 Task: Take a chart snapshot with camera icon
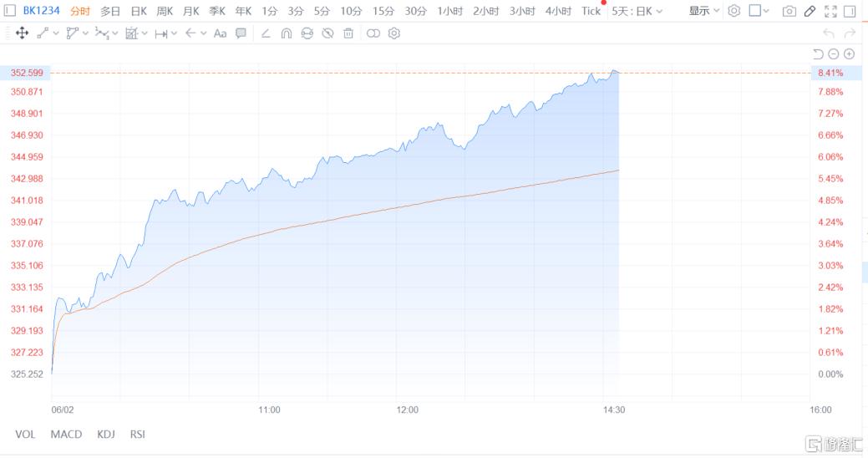click(789, 11)
